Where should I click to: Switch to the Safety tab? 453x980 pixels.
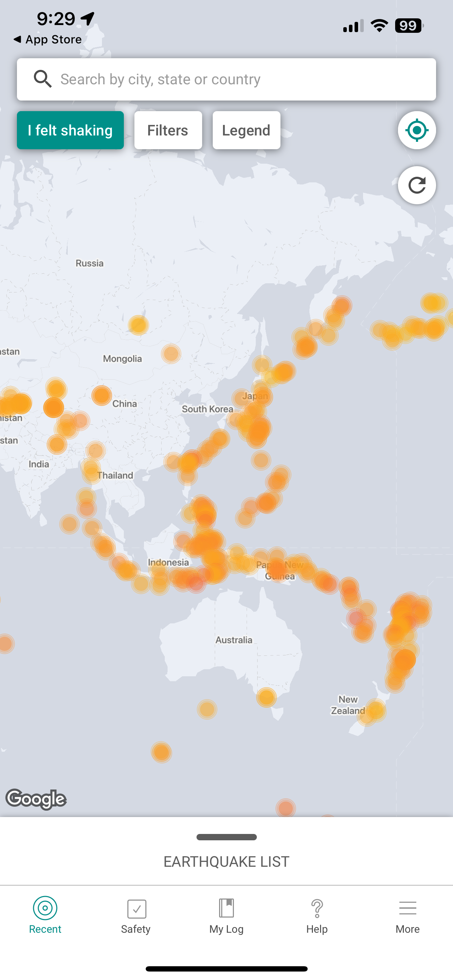[x=136, y=915]
